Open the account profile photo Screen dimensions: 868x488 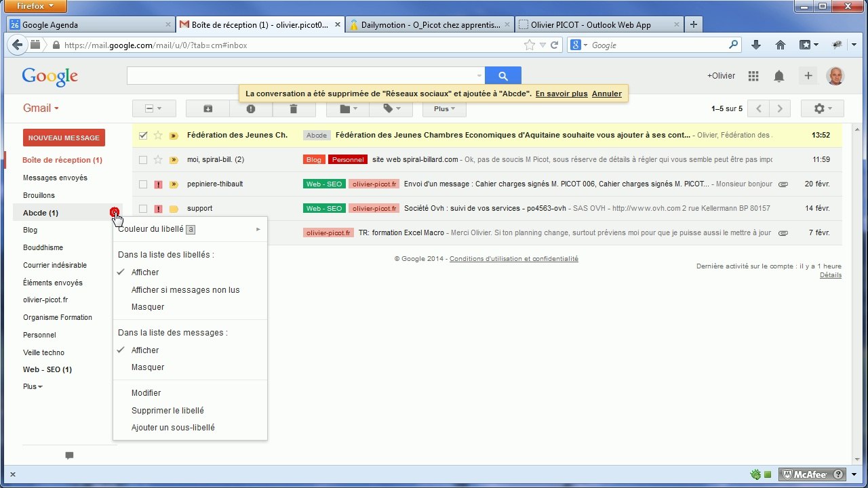(835, 76)
